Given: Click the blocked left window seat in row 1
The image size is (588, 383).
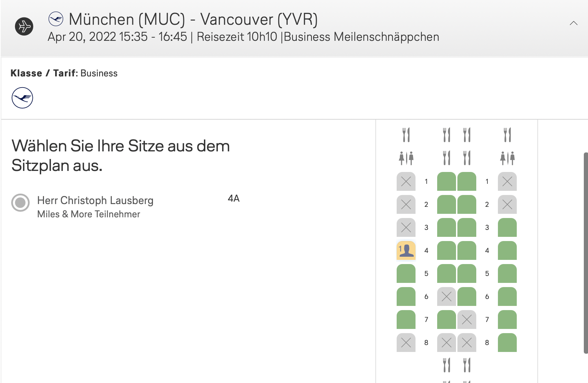Looking at the screenshot, I should click(x=406, y=181).
